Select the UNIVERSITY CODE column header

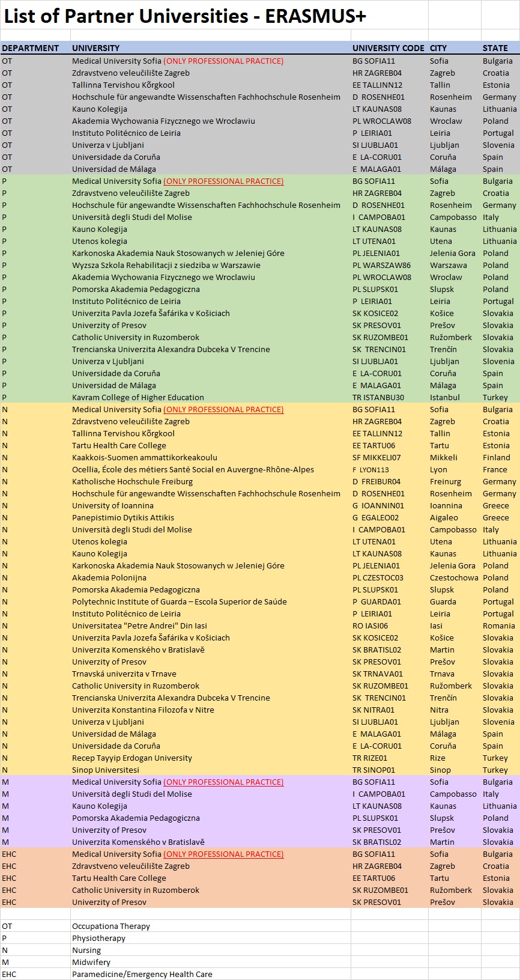[x=388, y=48]
